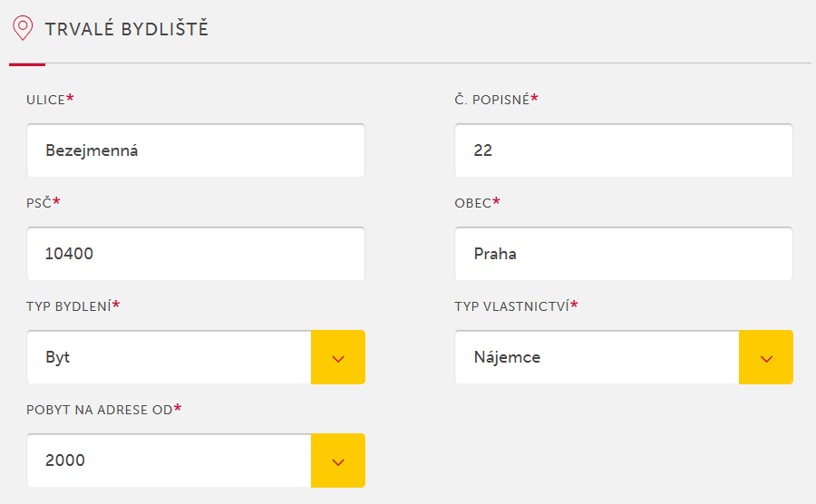Click the Typ vlastnictví label
The image size is (816, 504).
[511, 306]
